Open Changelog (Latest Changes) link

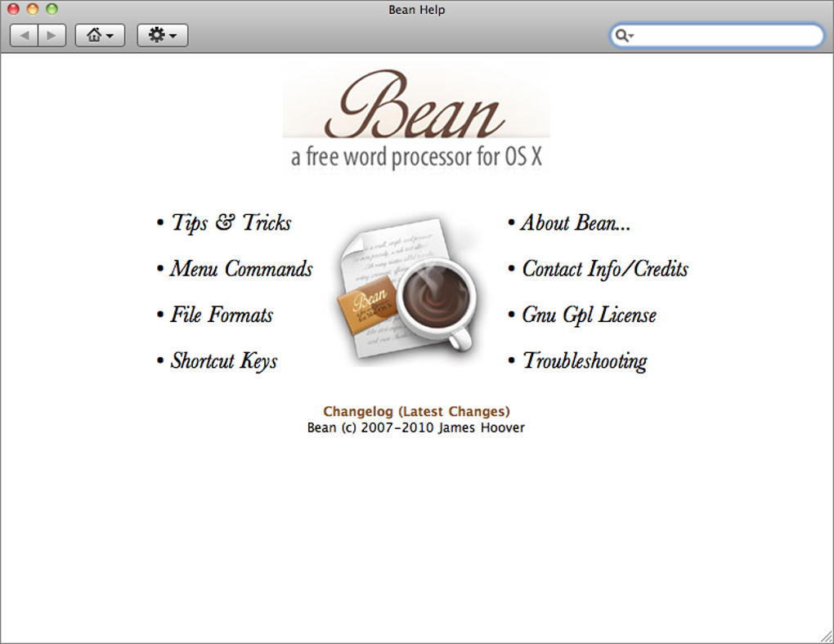(416, 412)
